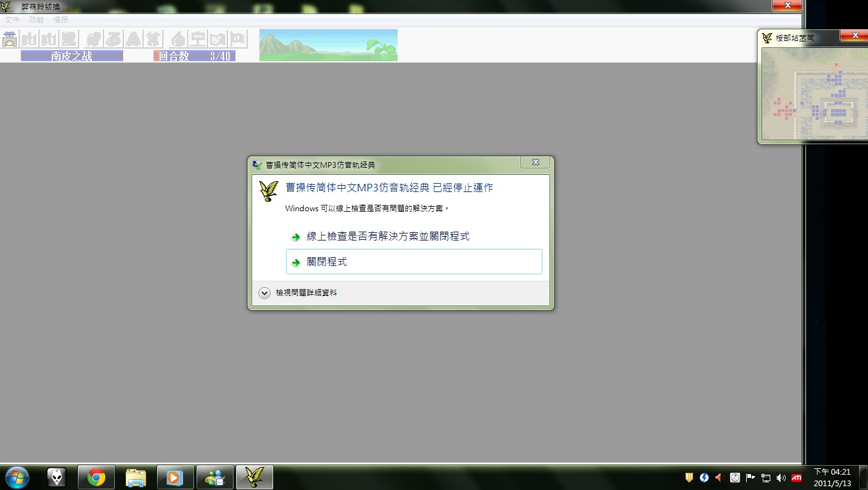Open foobar2000 alien icon on the taskbar
Screen dimensions: 868x490
57,477
